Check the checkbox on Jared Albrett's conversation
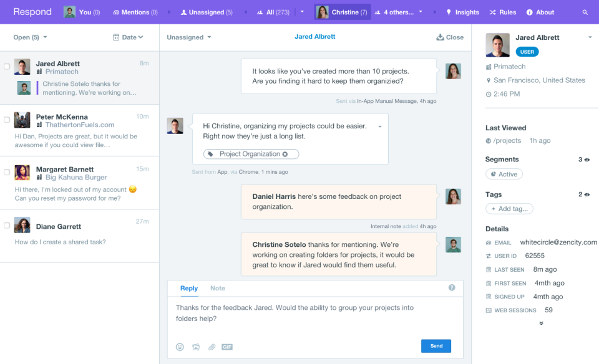Viewport: 599px width, 364px height. click(x=8, y=67)
